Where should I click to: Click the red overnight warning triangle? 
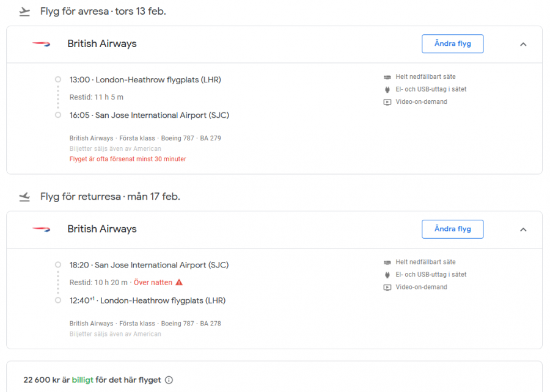pos(179,283)
